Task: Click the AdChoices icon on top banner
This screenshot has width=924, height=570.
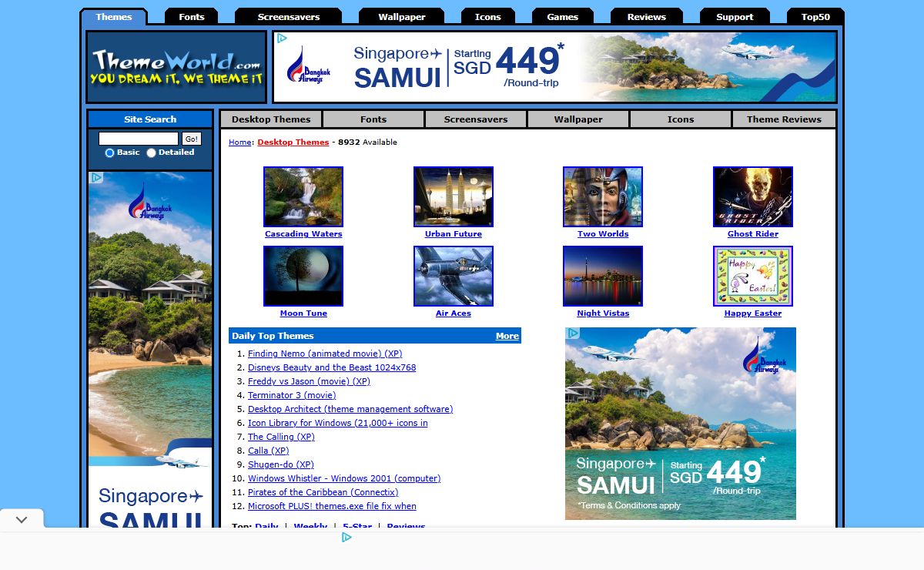Action: [282, 39]
